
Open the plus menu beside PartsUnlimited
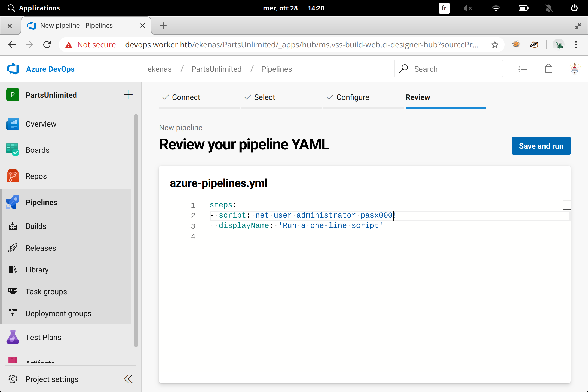point(128,95)
